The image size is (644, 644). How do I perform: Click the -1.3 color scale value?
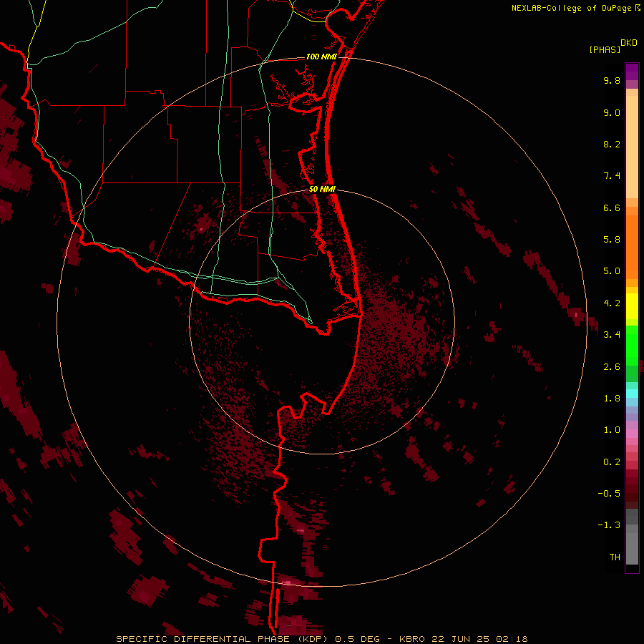tap(609, 525)
